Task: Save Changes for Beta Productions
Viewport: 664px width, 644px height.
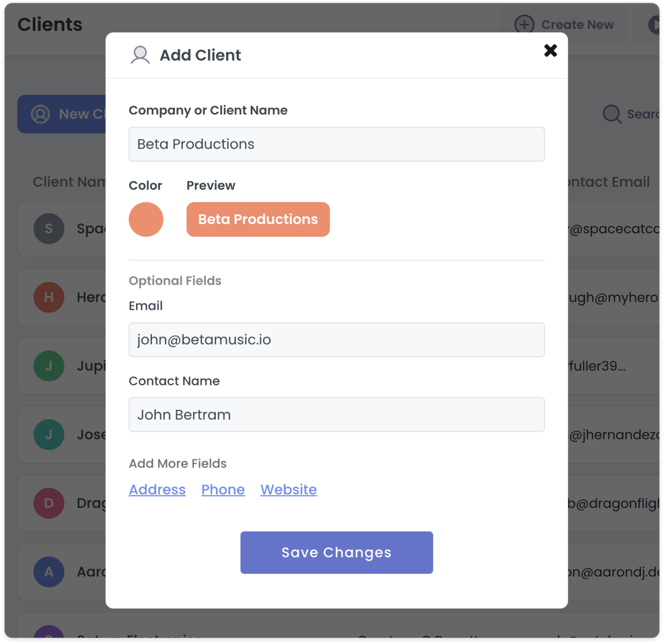Action: (x=336, y=552)
